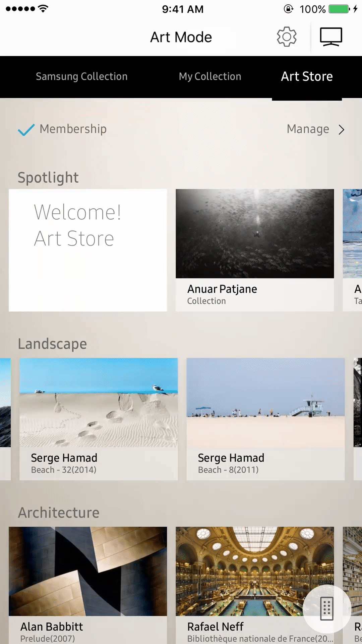Tap the rotation lock status icon

coord(288,9)
